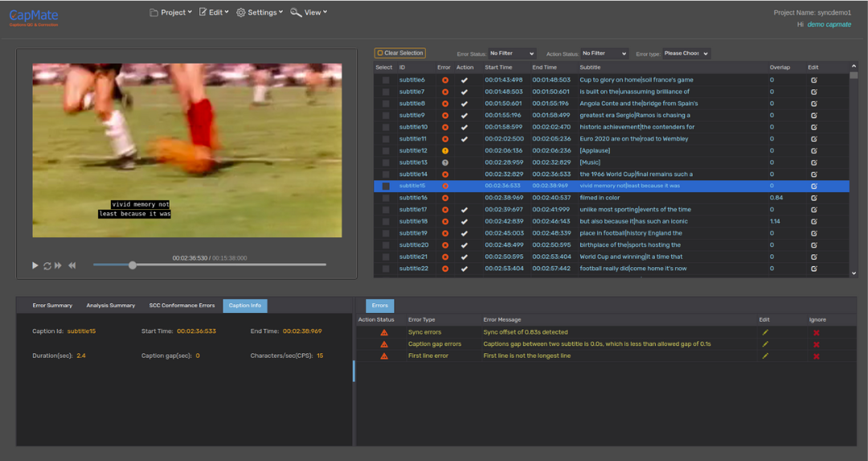Click edit icon for subtitle17 row
The height and width of the screenshot is (461, 868).
[x=813, y=209]
